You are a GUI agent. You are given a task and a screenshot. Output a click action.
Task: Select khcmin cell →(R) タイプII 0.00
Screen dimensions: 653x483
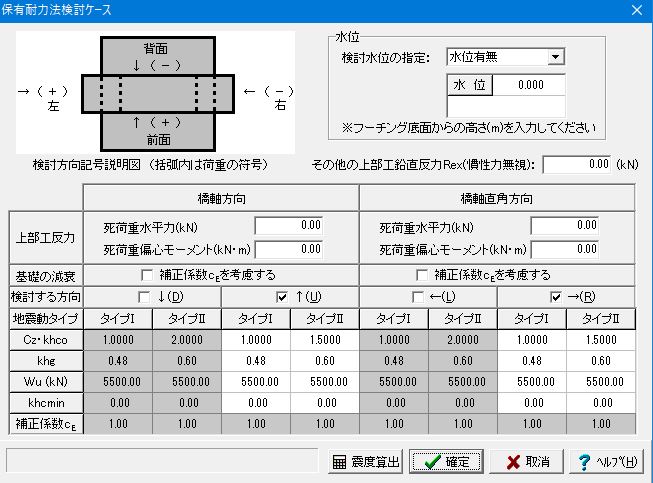point(601,403)
